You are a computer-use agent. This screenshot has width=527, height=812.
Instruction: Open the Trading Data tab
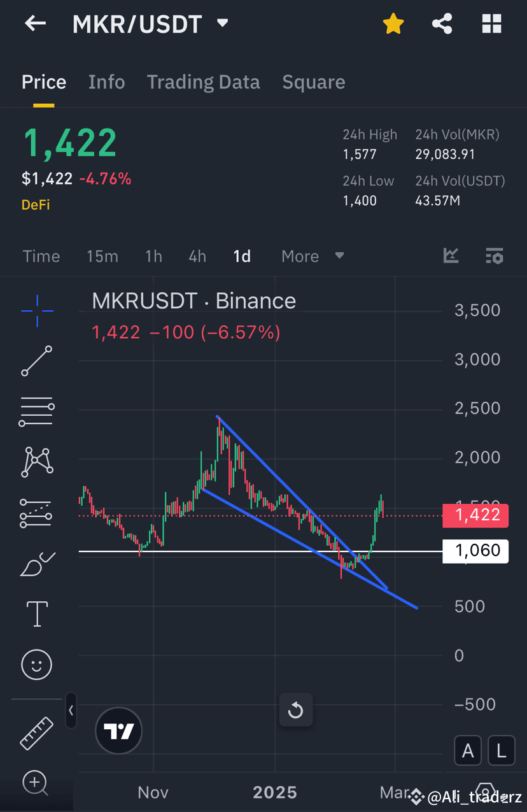click(204, 82)
